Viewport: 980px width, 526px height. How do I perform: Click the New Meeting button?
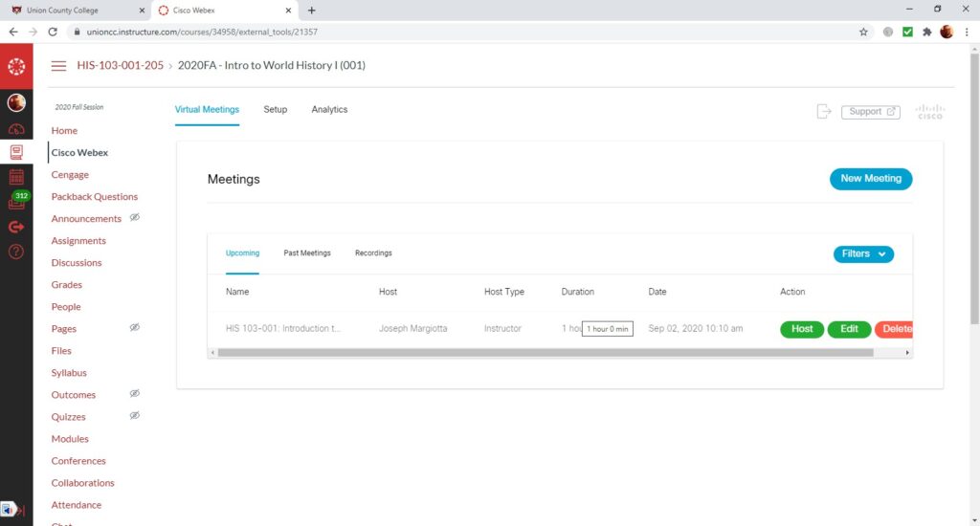click(x=870, y=179)
